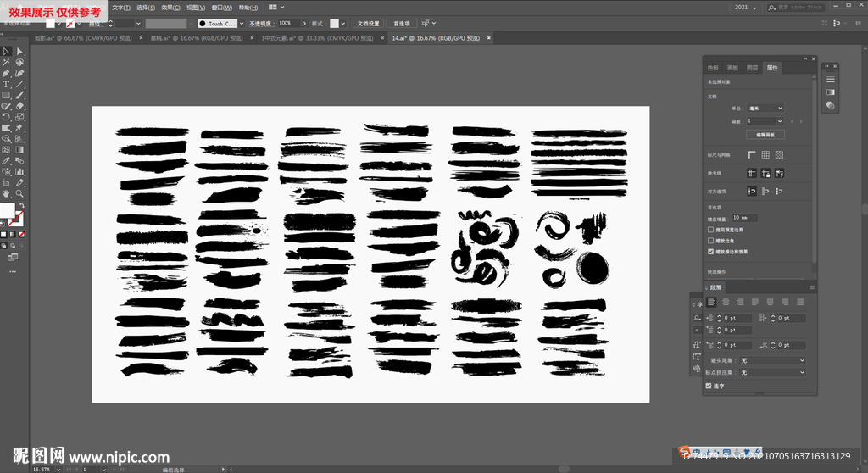
Task: Click the show rulers icon in Properties
Action: click(751, 155)
